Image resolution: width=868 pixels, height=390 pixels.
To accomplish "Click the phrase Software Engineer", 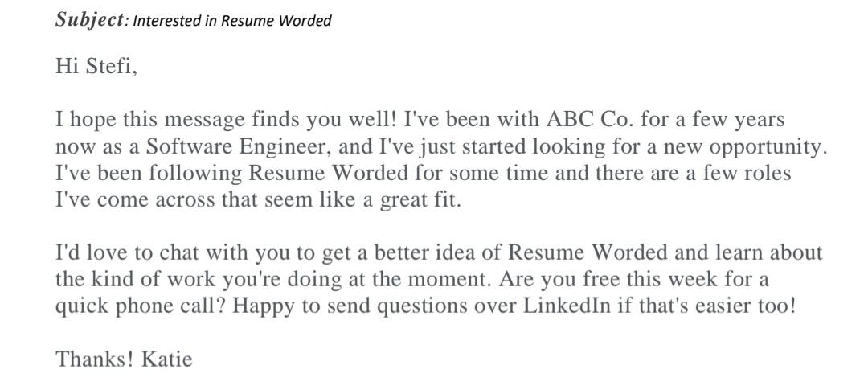I will tap(242, 147).
